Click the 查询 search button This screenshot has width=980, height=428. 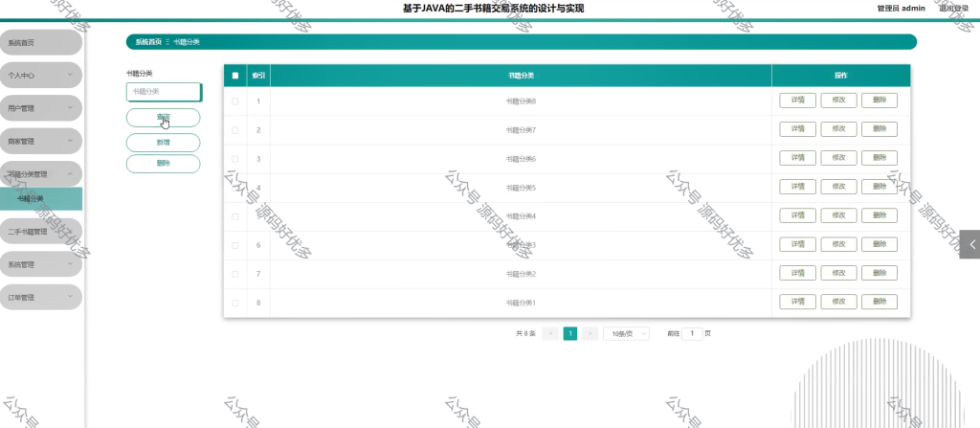[163, 118]
